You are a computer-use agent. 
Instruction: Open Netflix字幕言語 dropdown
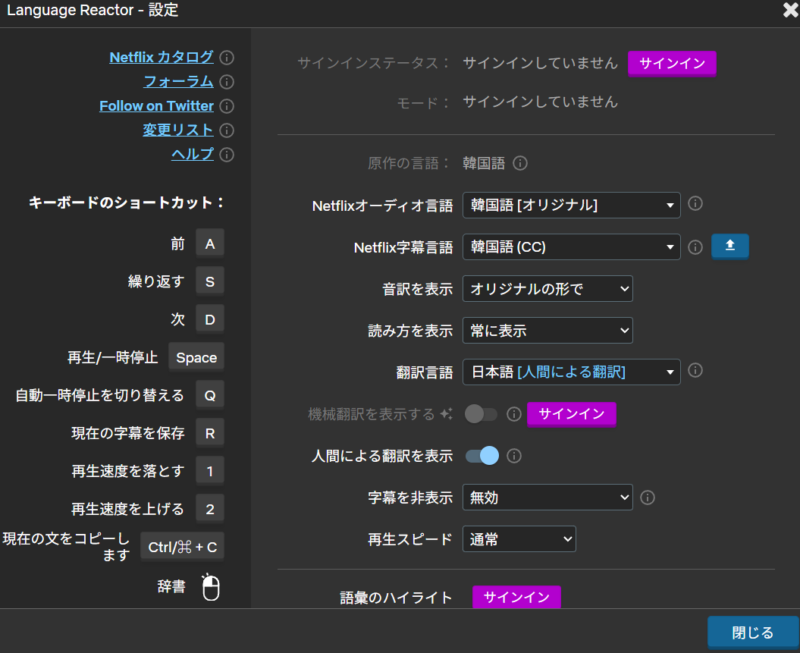(x=571, y=247)
